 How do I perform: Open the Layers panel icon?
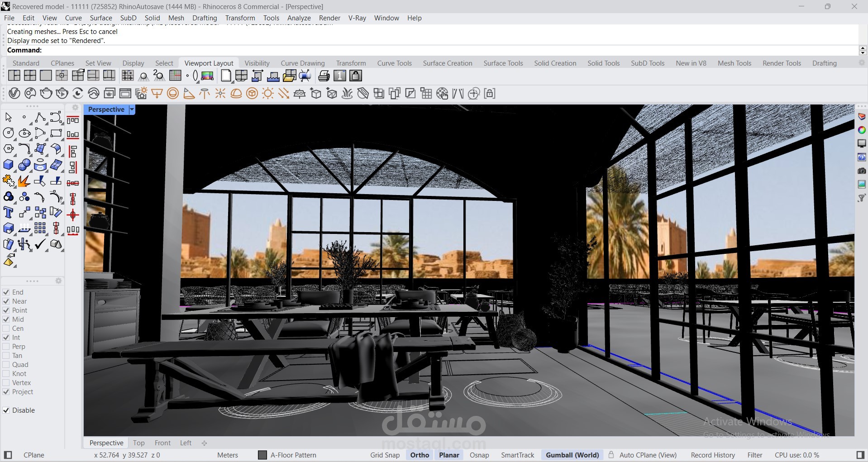(862, 117)
